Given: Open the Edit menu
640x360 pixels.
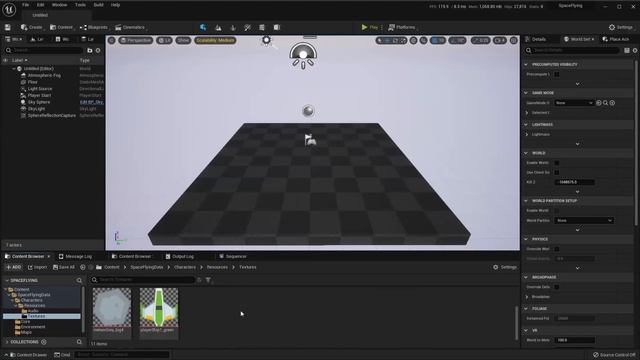Looking at the screenshot, I should [40, 5].
